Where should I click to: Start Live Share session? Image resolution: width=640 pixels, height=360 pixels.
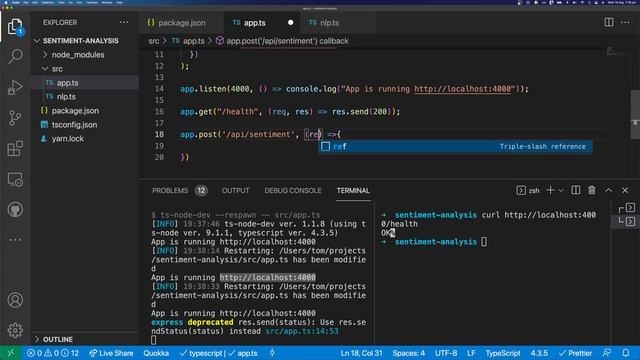pos(111,353)
